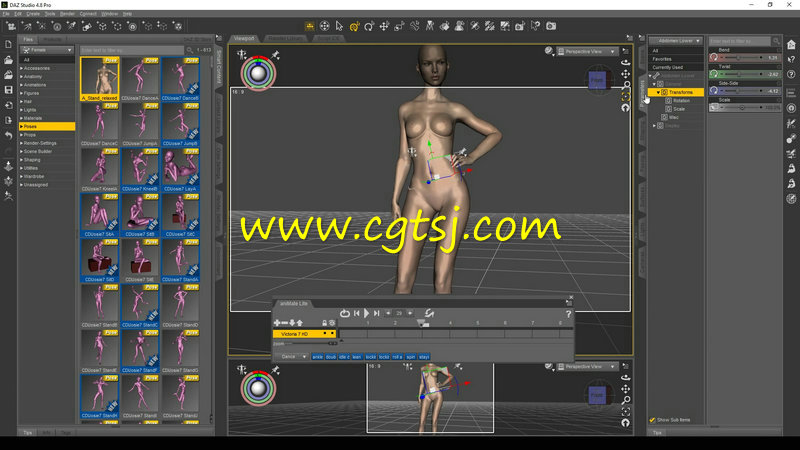Click the Front face of view cube
This screenshot has height=450, width=800.
click(x=596, y=80)
